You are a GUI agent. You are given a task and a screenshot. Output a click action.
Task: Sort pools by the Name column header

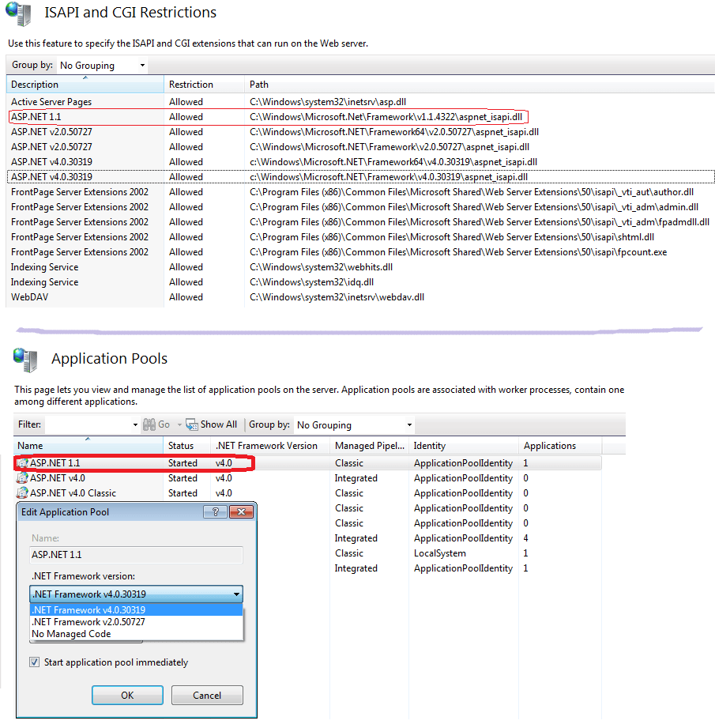tap(88, 446)
